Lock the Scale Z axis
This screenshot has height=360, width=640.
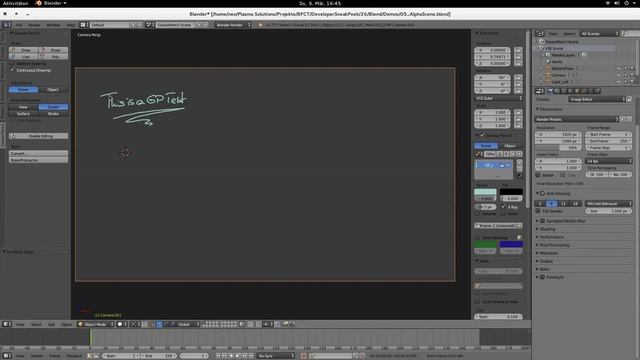click(518, 126)
